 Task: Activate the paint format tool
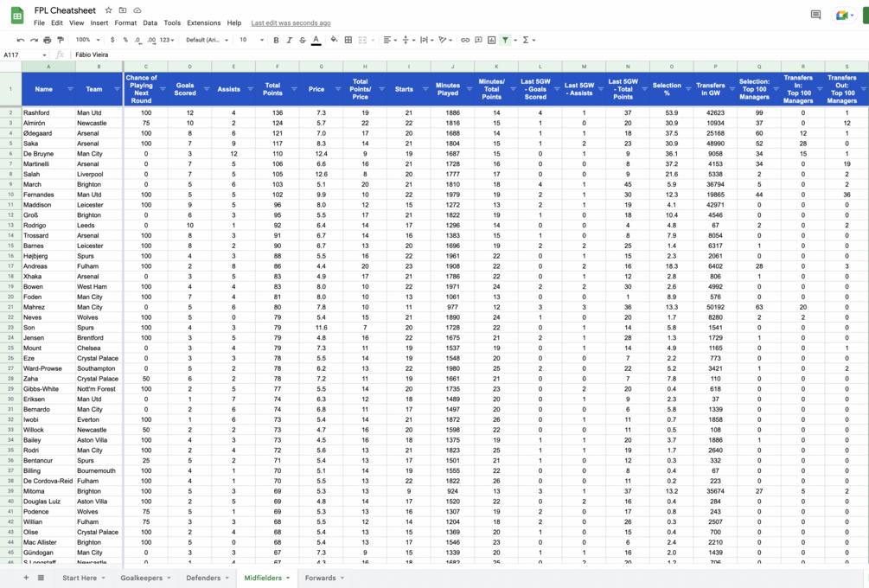click(x=61, y=40)
